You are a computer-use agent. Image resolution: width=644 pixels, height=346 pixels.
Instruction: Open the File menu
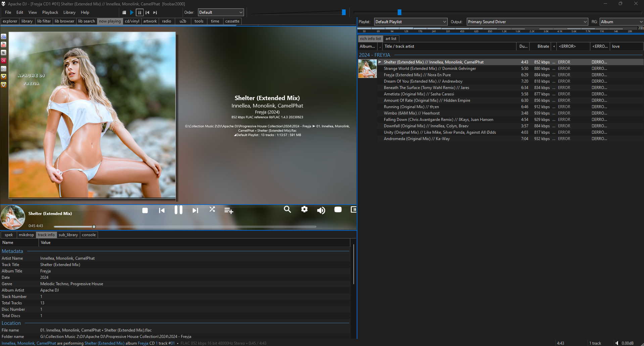[8, 12]
